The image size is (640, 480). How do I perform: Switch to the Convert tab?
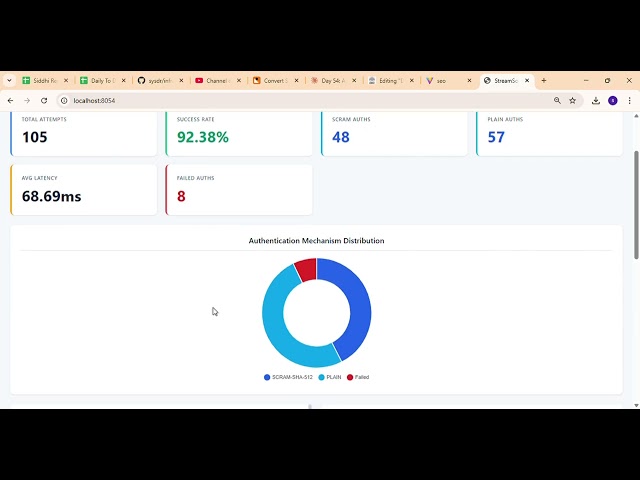pos(275,81)
